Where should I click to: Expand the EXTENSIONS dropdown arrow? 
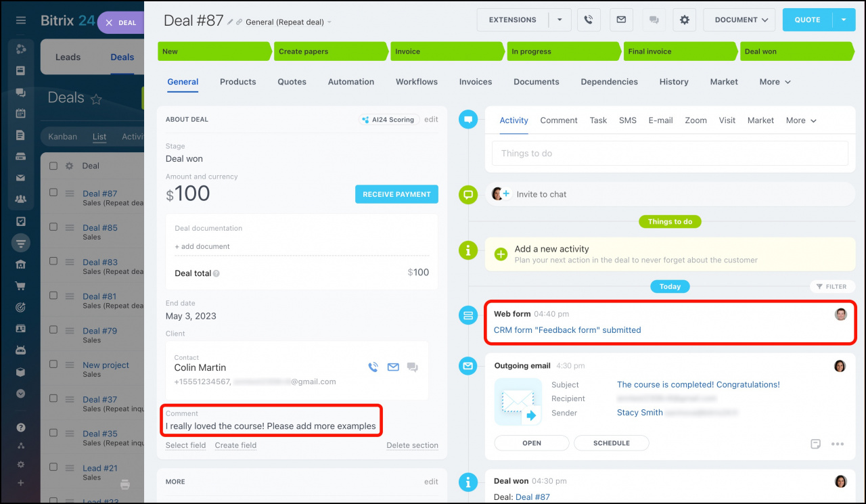coord(560,20)
